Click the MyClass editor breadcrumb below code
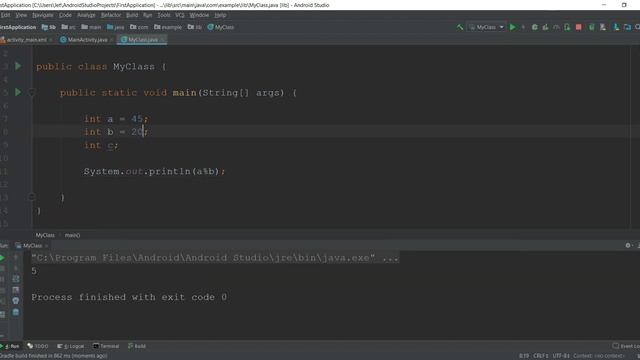Screen dimensions: 640x360 [x=45, y=235]
